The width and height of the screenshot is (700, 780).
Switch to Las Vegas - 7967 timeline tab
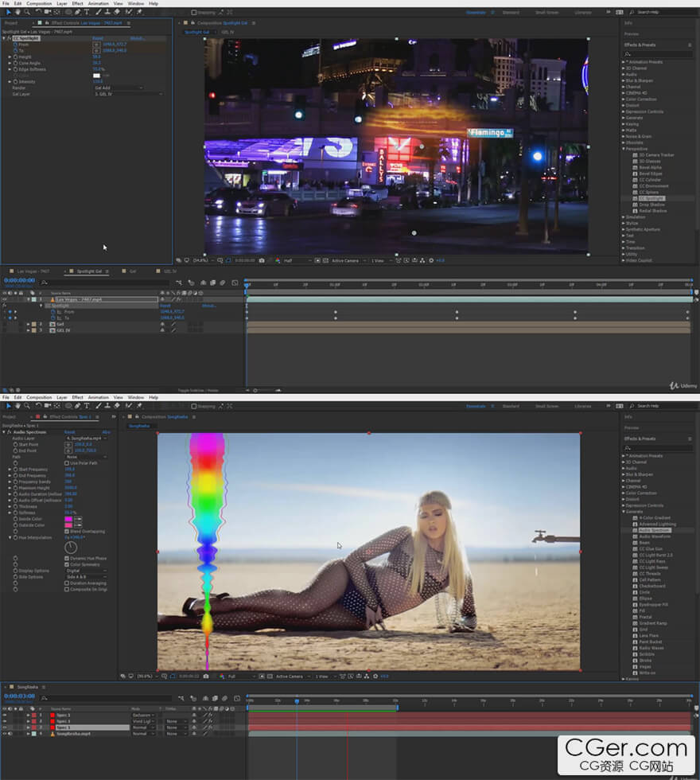tap(33, 271)
